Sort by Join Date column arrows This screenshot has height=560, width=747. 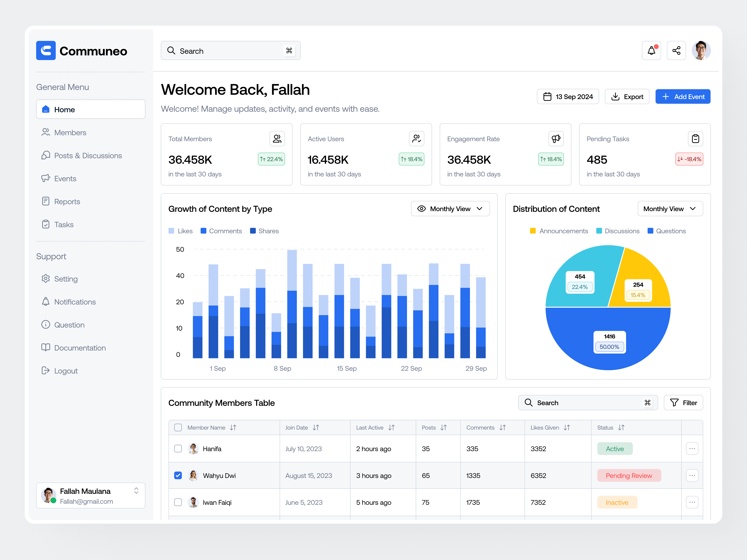point(316,428)
